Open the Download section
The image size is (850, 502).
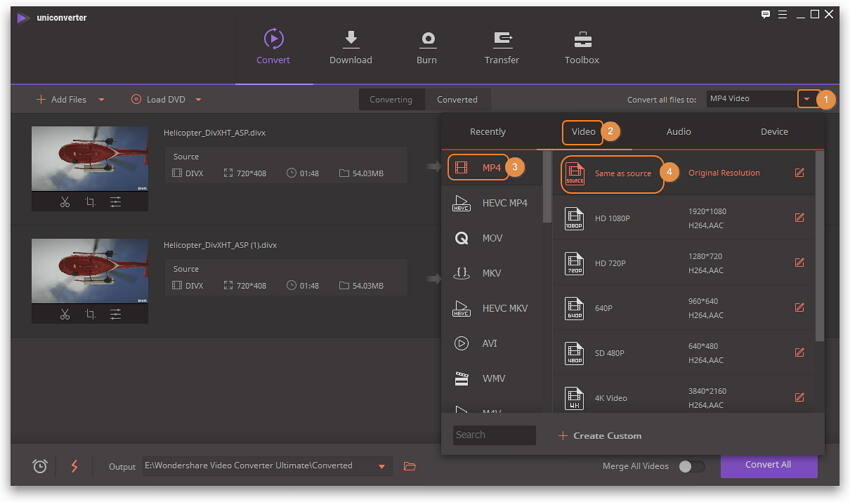[x=351, y=47]
